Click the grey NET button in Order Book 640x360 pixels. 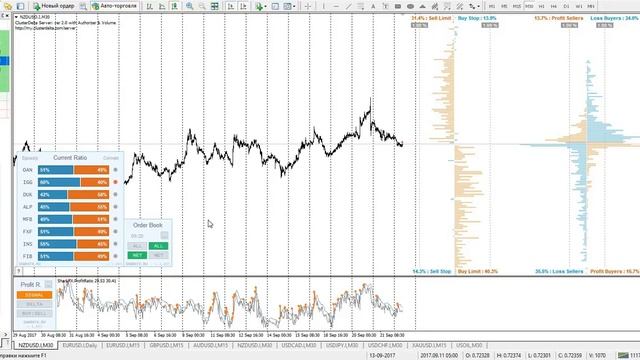point(158,256)
